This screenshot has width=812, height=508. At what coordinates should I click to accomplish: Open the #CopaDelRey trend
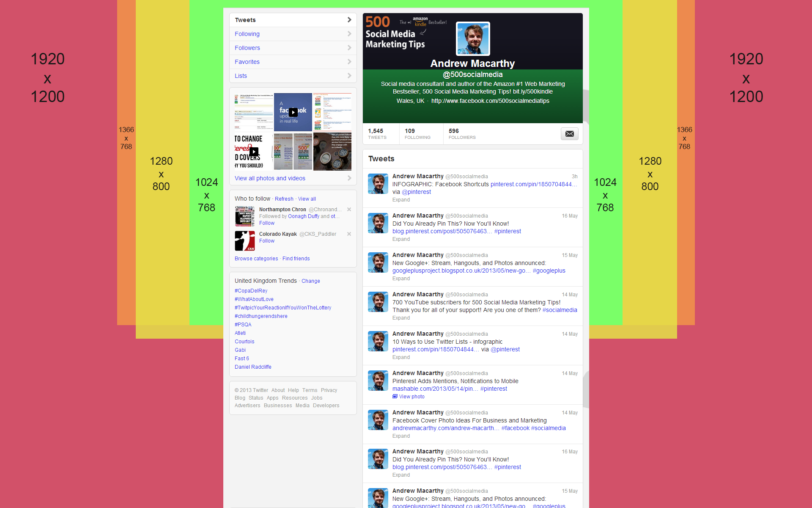[251, 291]
